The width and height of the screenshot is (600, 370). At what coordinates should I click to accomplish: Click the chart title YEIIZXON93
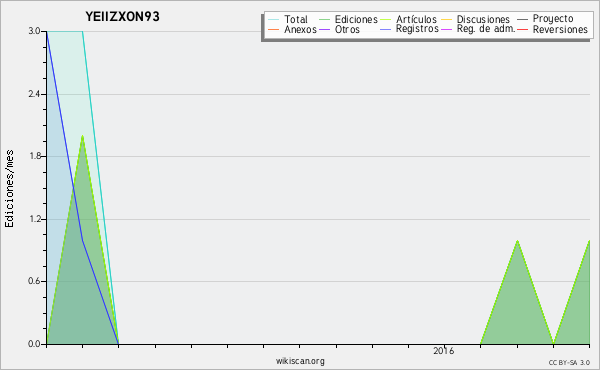(x=122, y=17)
